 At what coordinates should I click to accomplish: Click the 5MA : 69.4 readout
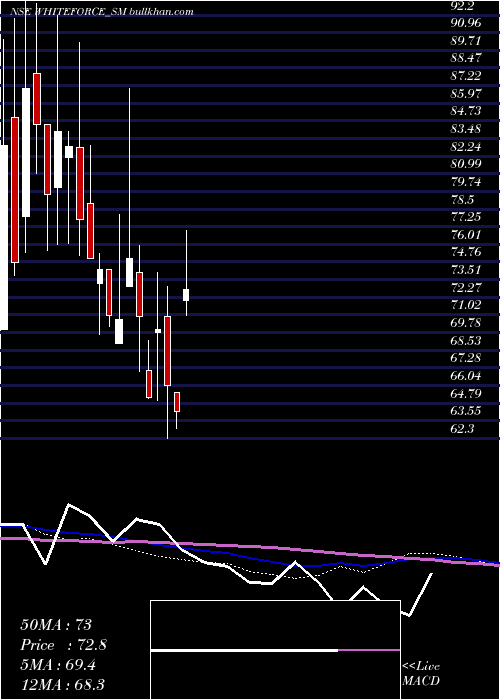[59, 665]
